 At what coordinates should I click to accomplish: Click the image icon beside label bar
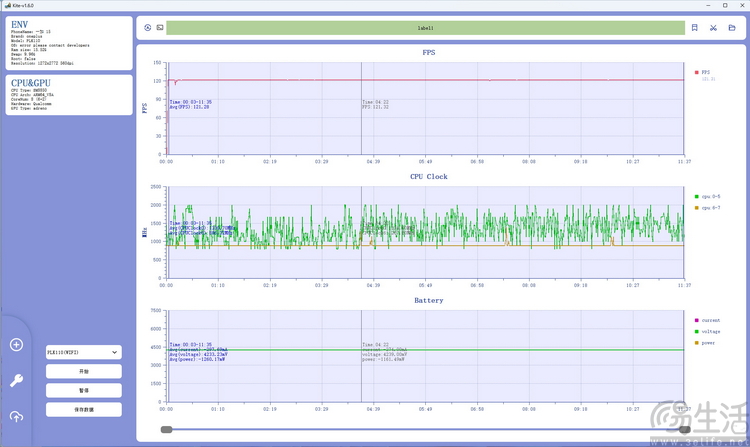click(160, 28)
